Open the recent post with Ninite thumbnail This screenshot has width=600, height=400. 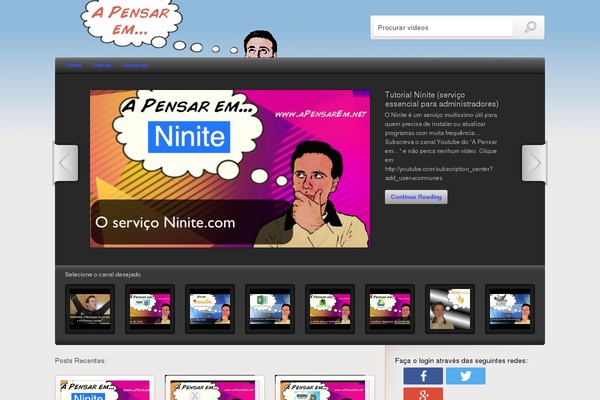click(x=104, y=388)
